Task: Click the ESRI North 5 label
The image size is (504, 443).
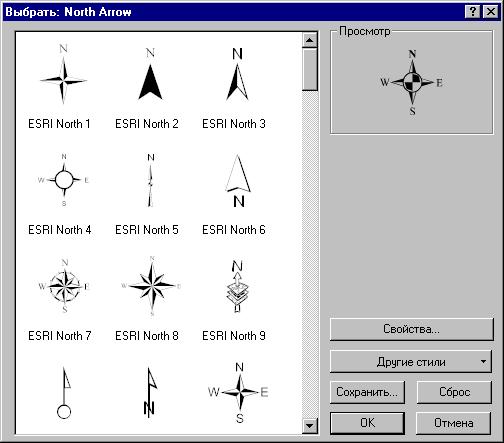Action: point(147,230)
